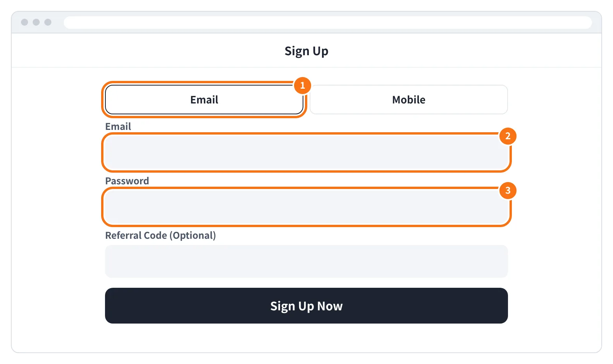Image resolution: width=613 pixels, height=364 pixels.
Task: Click the Email field label text
Action: click(118, 127)
